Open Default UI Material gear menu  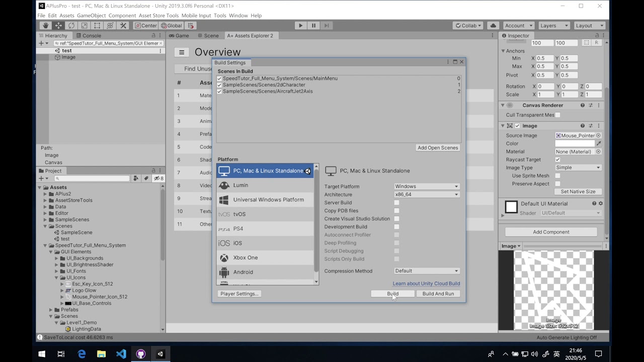pyautogui.click(x=600, y=204)
